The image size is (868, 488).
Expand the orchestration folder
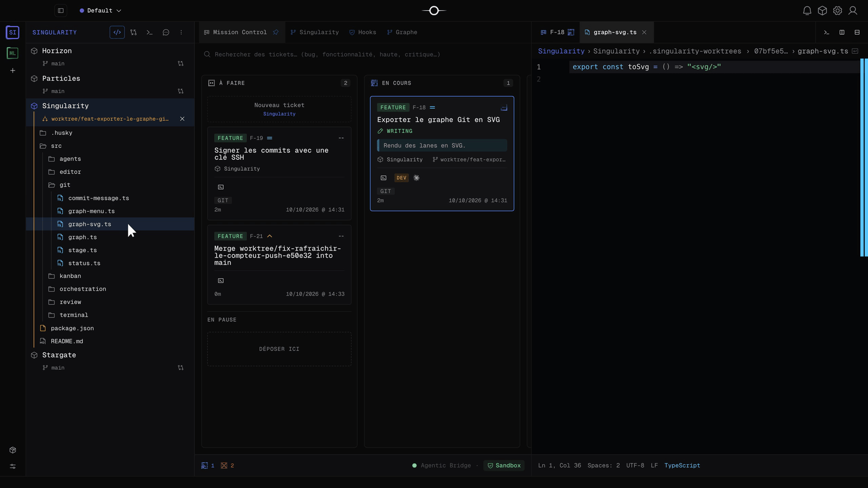(110, 289)
